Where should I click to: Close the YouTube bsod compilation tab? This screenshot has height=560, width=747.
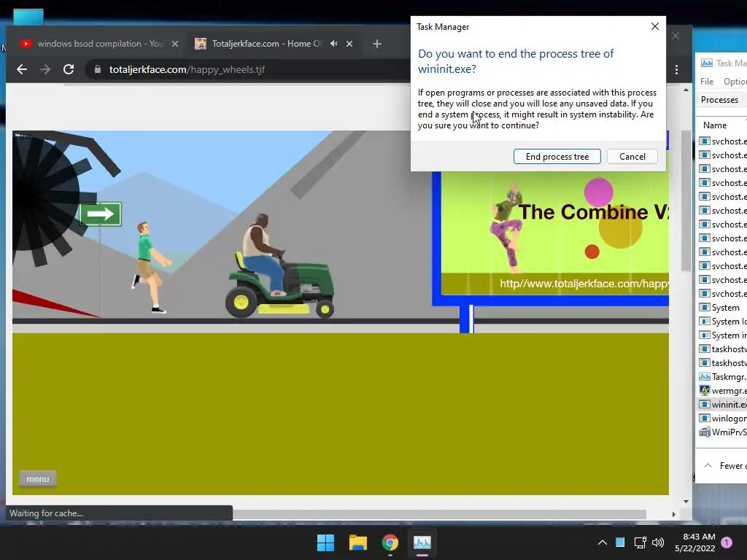click(x=175, y=44)
